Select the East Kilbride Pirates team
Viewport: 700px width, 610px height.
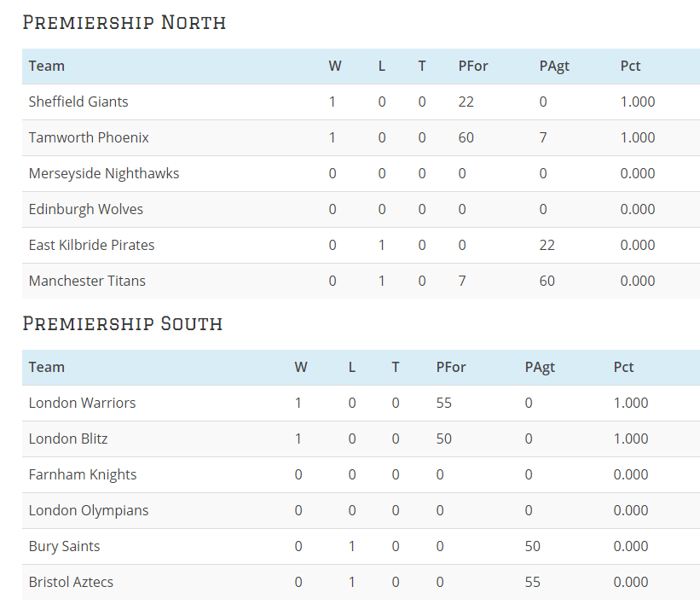91,245
